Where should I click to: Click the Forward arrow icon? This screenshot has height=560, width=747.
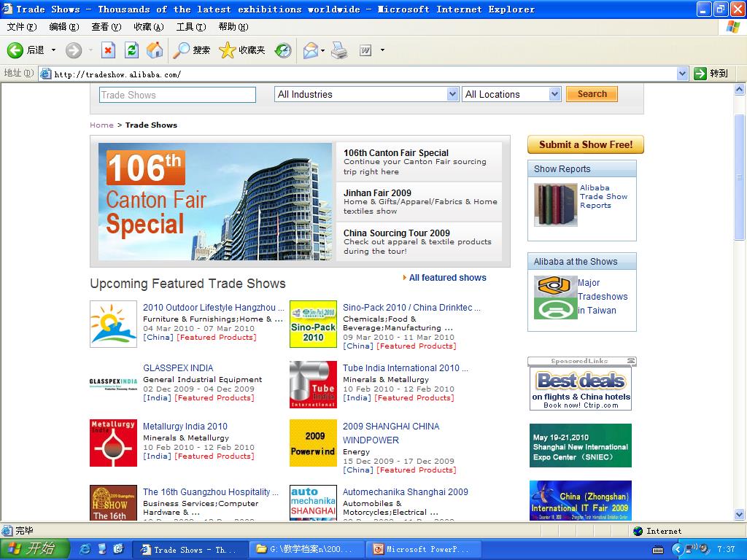[74, 50]
